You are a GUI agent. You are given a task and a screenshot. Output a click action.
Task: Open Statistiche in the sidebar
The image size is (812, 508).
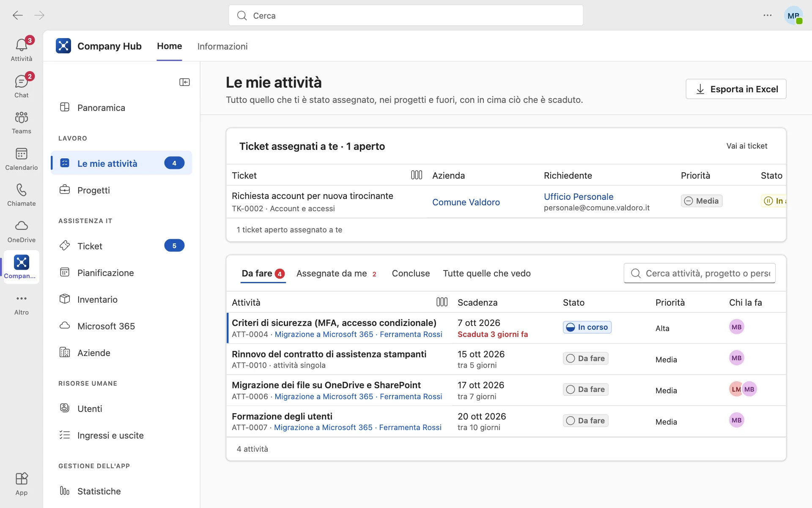point(121,491)
